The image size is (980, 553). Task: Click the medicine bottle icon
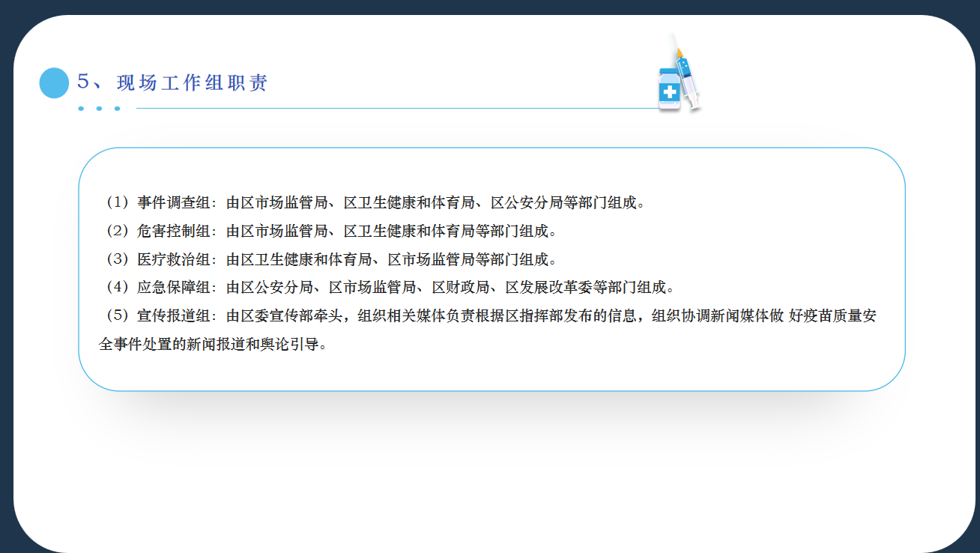669,90
